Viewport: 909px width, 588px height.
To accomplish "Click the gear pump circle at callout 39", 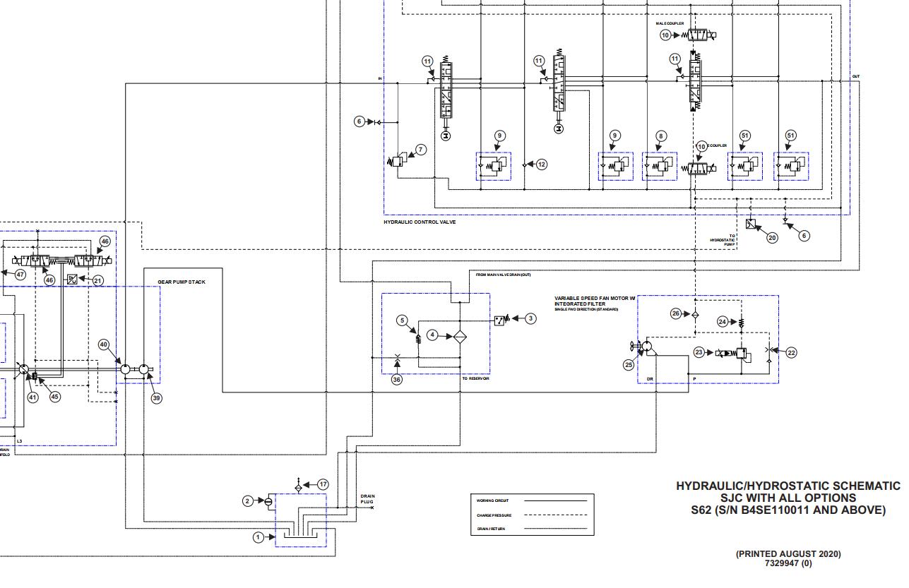I will [x=143, y=368].
